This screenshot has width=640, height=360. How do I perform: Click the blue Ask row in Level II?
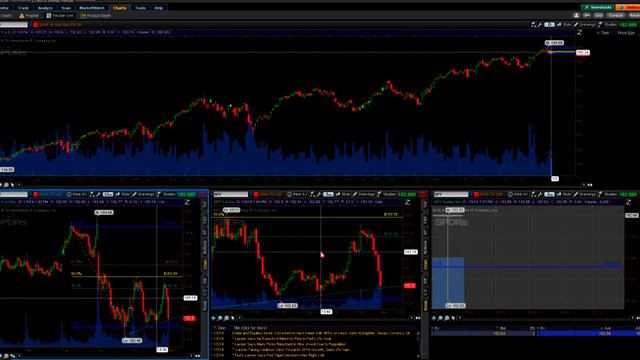(588, 333)
